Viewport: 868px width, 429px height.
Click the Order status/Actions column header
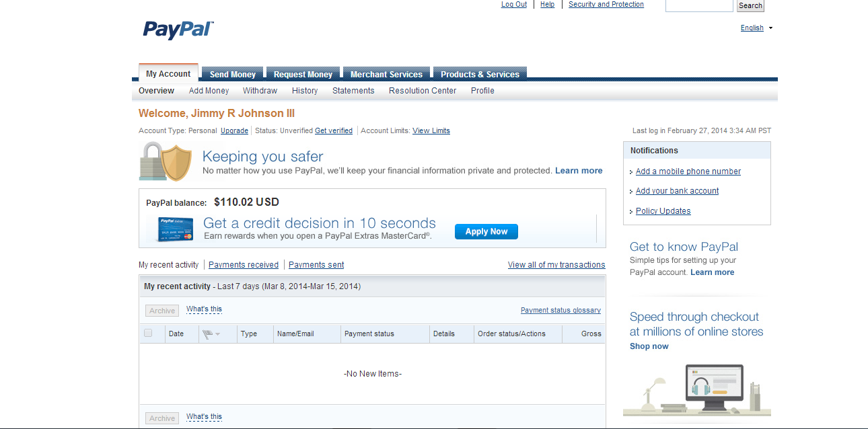click(x=511, y=334)
